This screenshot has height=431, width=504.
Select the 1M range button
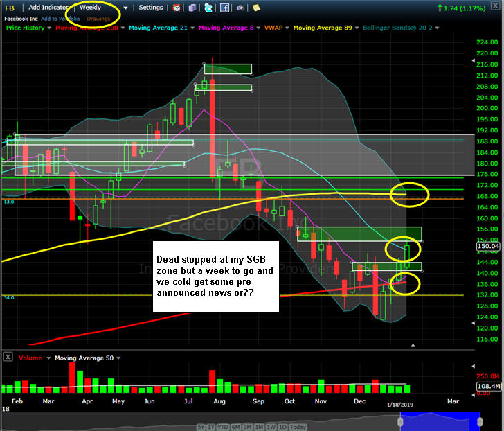[x=259, y=427]
